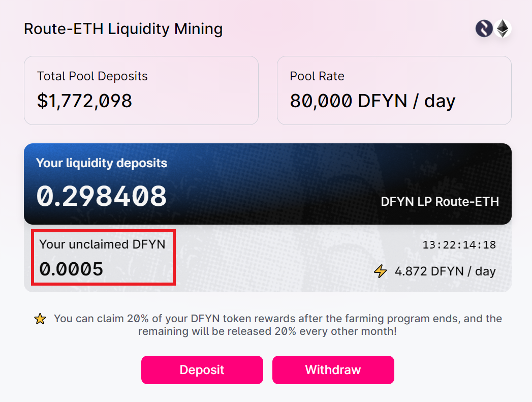
Task: Click the Route token icon
Action: pos(484,28)
